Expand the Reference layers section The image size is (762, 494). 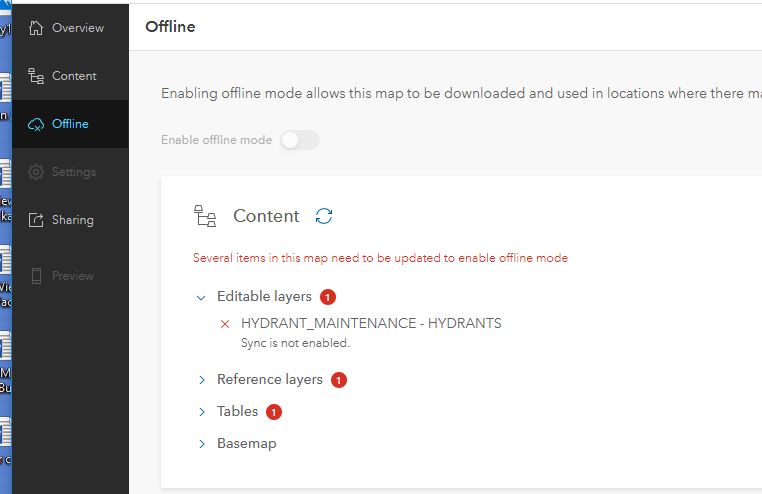point(202,380)
